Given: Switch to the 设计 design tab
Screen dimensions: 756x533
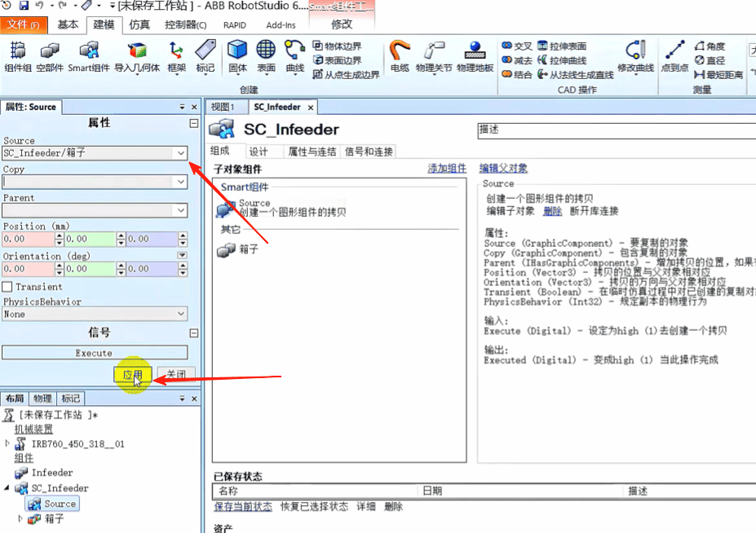Looking at the screenshot, I should tap(259, 152).
